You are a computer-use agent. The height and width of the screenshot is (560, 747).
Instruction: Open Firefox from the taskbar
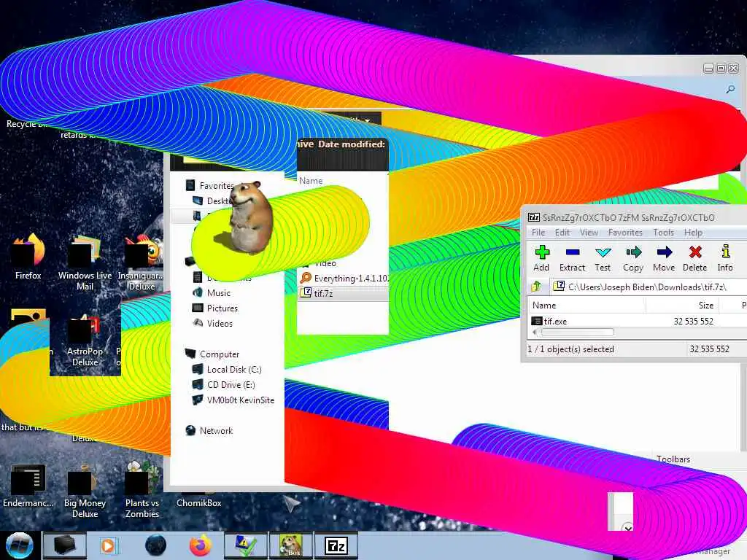[x=201, y=545]
